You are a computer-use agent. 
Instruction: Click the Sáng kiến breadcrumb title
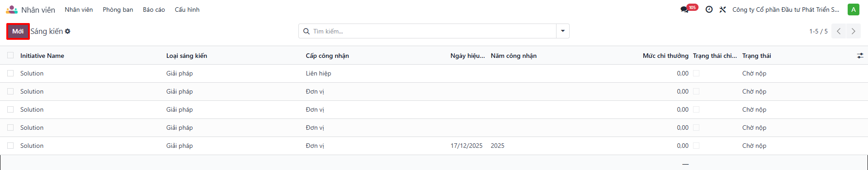(47, 31)
